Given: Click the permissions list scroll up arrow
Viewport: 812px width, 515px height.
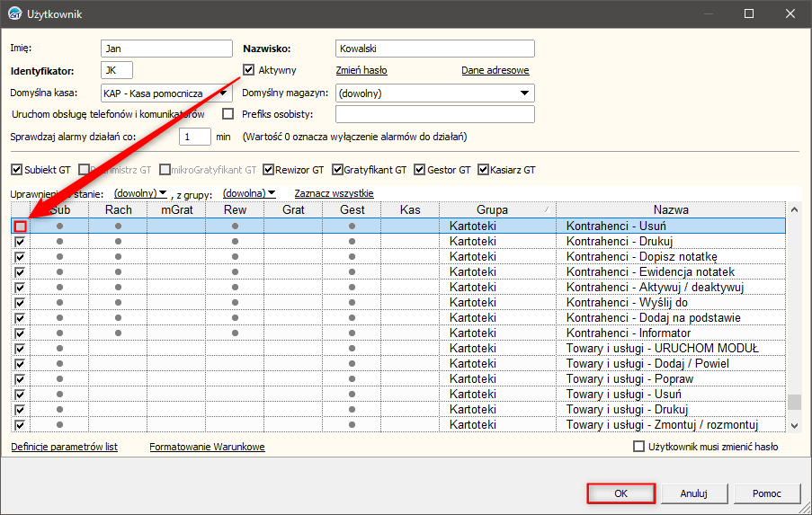Looking at the screenshot, I should pyautogui.click(x=794, y=209).
